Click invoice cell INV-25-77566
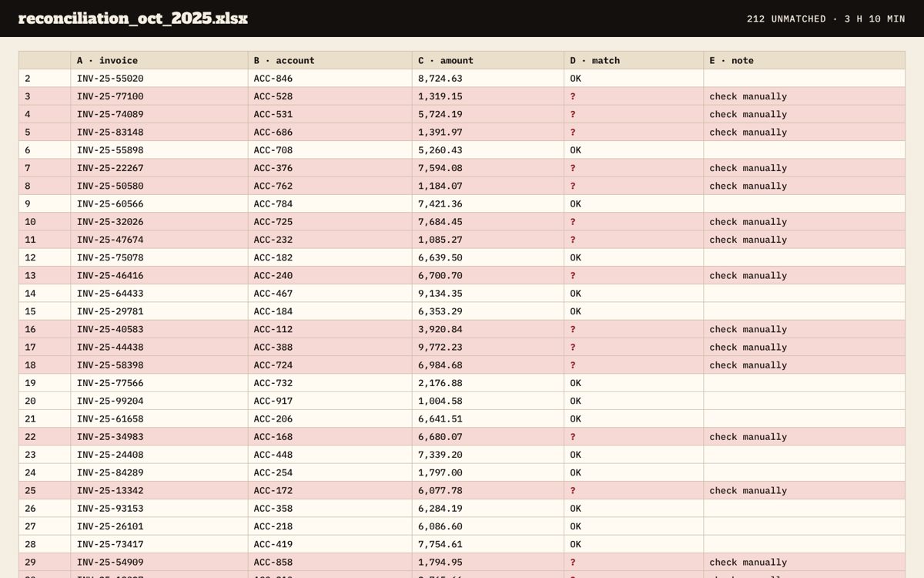Viewport: 924px width, 578px height. click(159, 383)
